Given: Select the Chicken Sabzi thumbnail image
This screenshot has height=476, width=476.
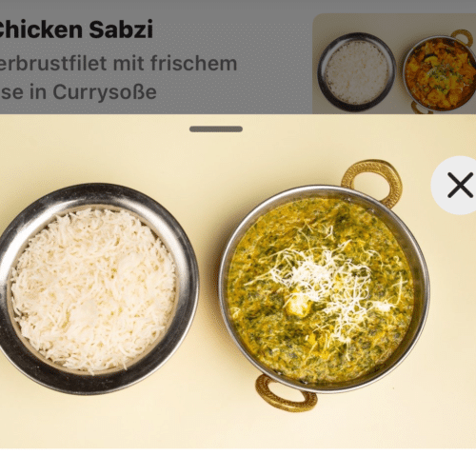Looking at the screenshot, I should click(x=394, y=64).
